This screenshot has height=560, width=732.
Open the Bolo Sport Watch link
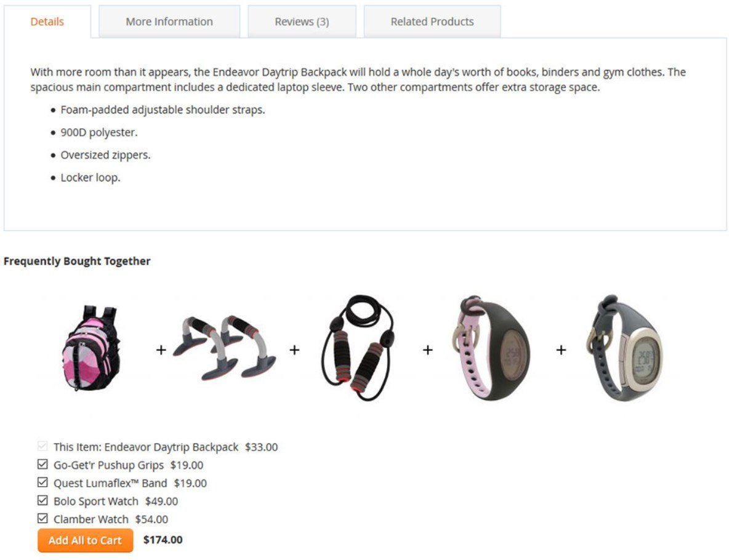(96, 501)
